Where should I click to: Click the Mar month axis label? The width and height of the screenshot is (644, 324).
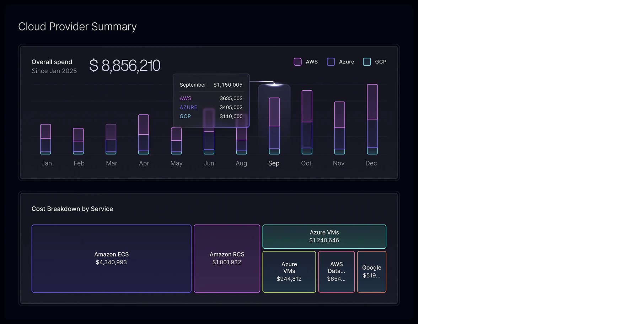111,163
